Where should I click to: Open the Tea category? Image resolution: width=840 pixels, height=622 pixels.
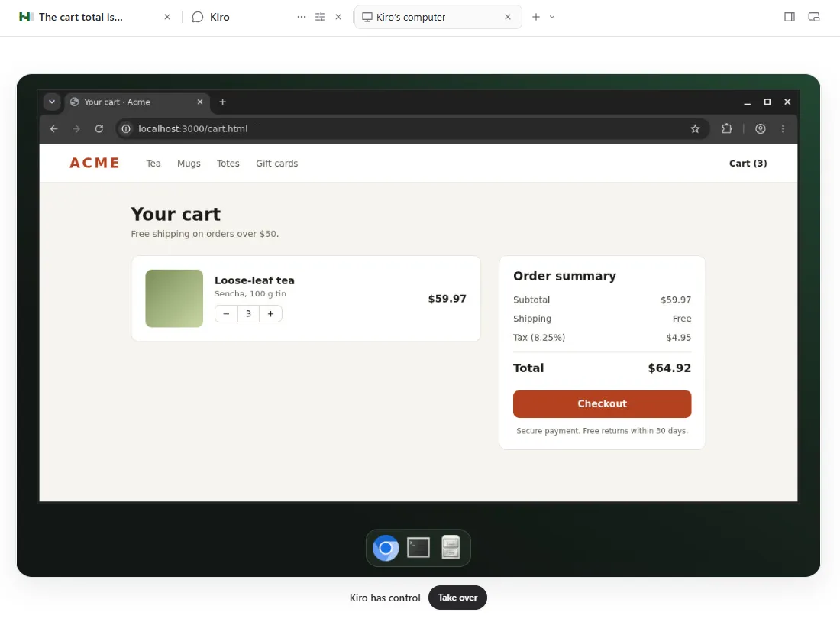pos(153,164)
